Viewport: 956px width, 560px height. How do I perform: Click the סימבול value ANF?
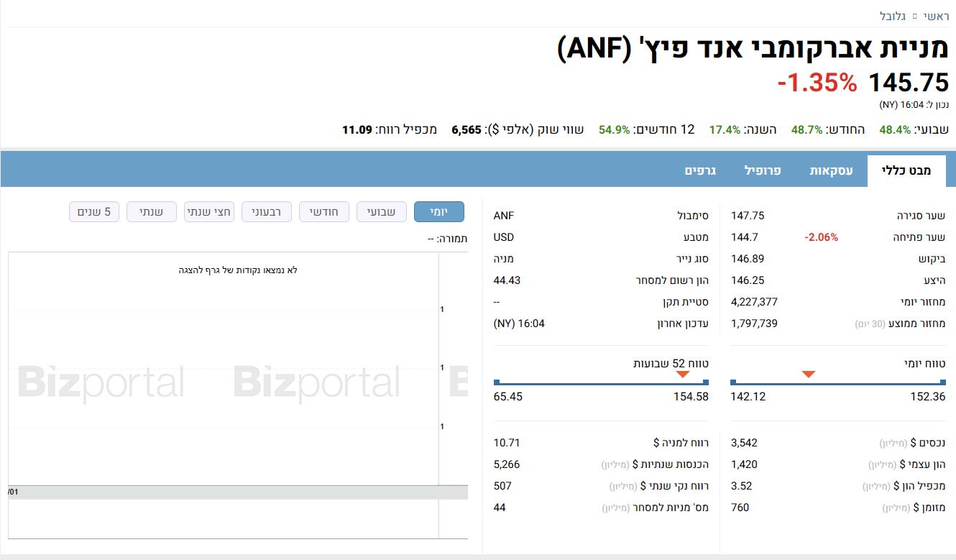(x=504, y=216)
